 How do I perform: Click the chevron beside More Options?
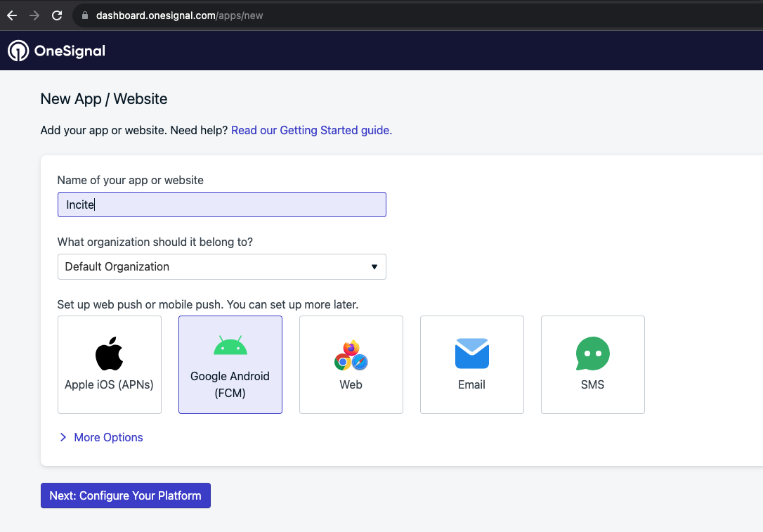(x=63, y=437)
